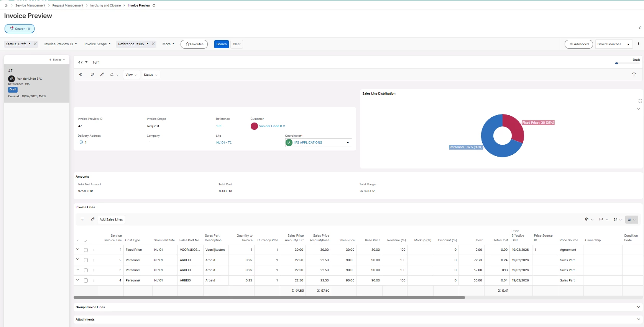
Task: Open filter icon in Invoice Lines toolbar
Action: 82,219
